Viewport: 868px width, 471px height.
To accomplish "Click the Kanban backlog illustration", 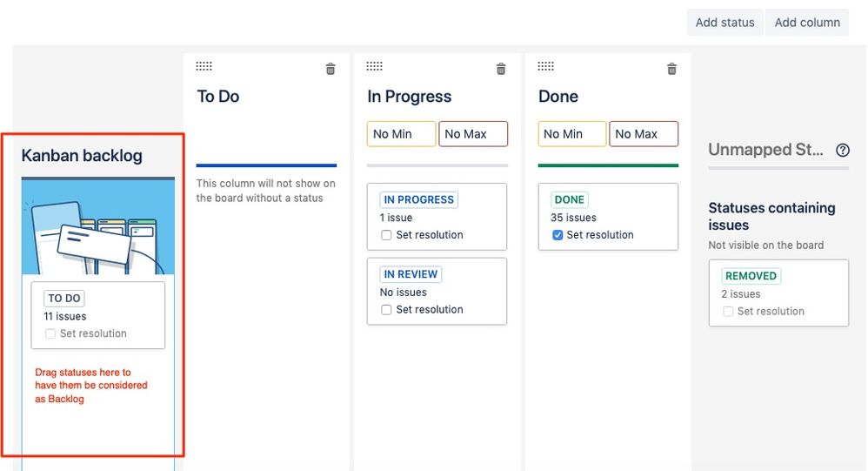I will point(98,227).
